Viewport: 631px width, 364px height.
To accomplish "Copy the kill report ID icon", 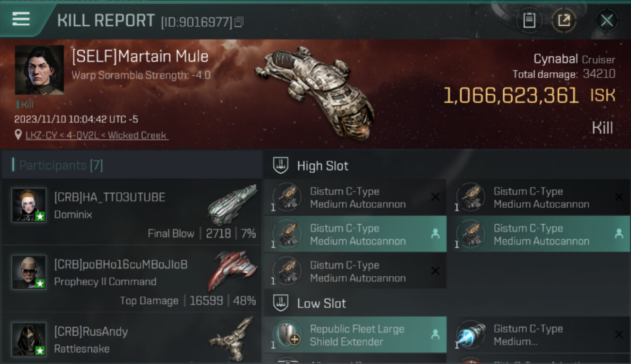I will tap(238, 22).
